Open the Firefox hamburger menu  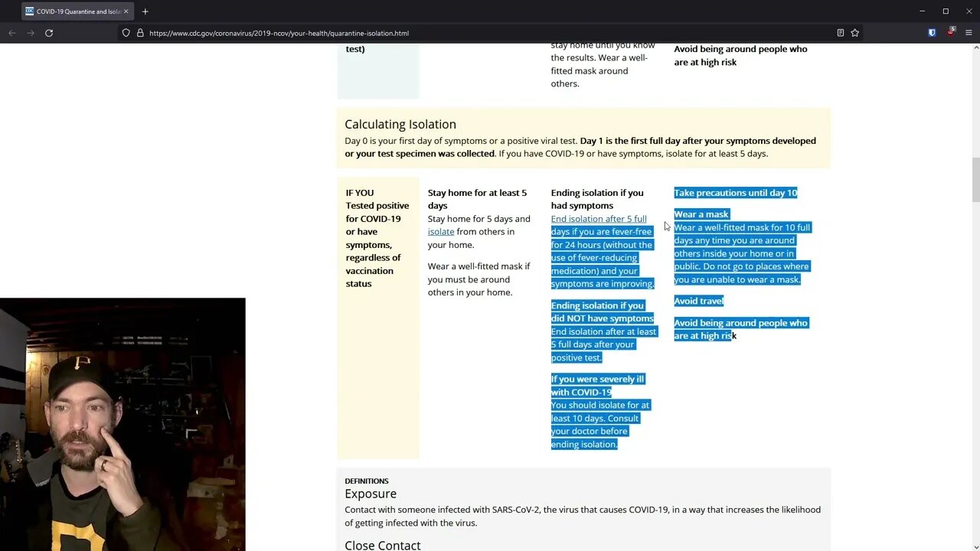click(969, 33)
